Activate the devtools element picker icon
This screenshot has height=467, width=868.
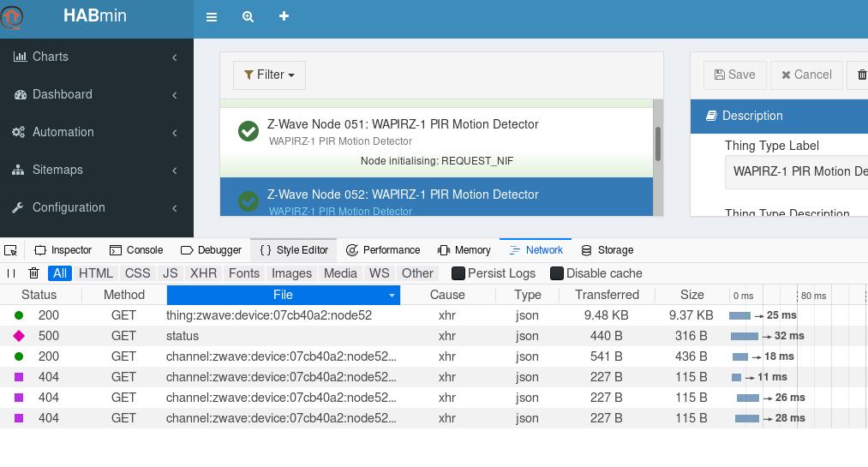pos(10,250)
